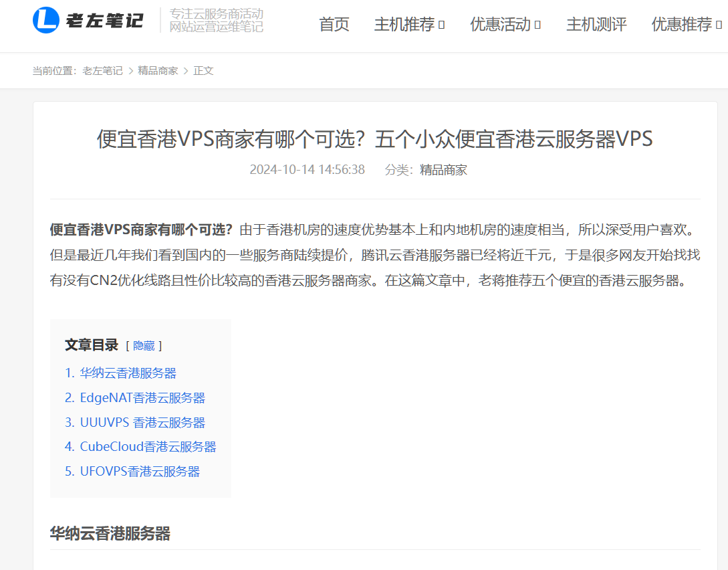
Task: Click the bold 便宜香港VPS商家有哪个可选？ intro text
Action: tap(141, 229)
